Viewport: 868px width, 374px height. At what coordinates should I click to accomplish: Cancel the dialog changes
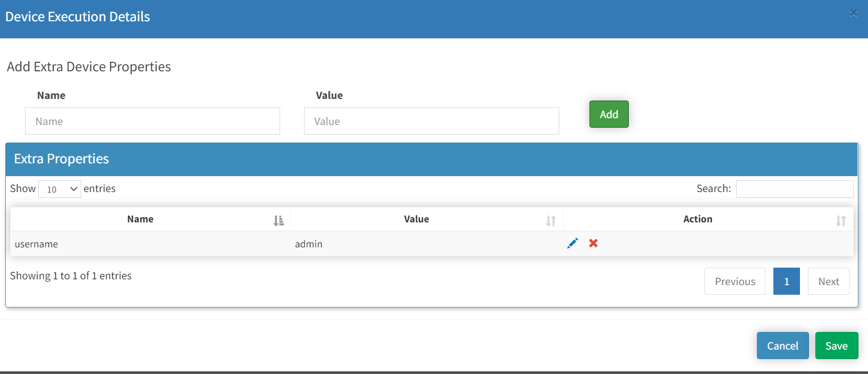click(782, 346)
